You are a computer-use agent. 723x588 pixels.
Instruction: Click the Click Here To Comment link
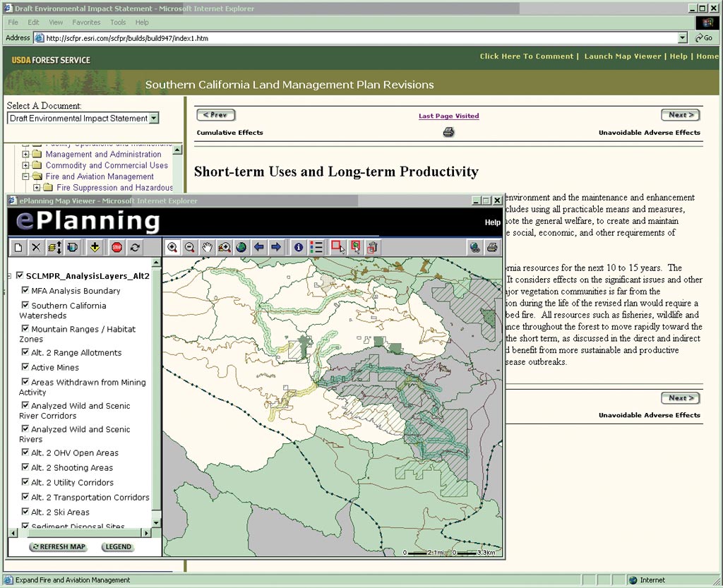coord(527,56)
